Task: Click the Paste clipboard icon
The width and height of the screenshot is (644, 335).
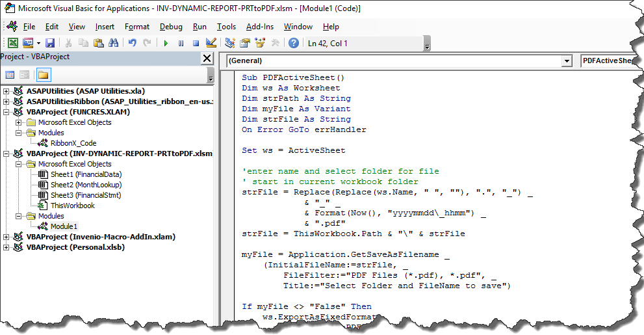Action: tap(98, 43)
